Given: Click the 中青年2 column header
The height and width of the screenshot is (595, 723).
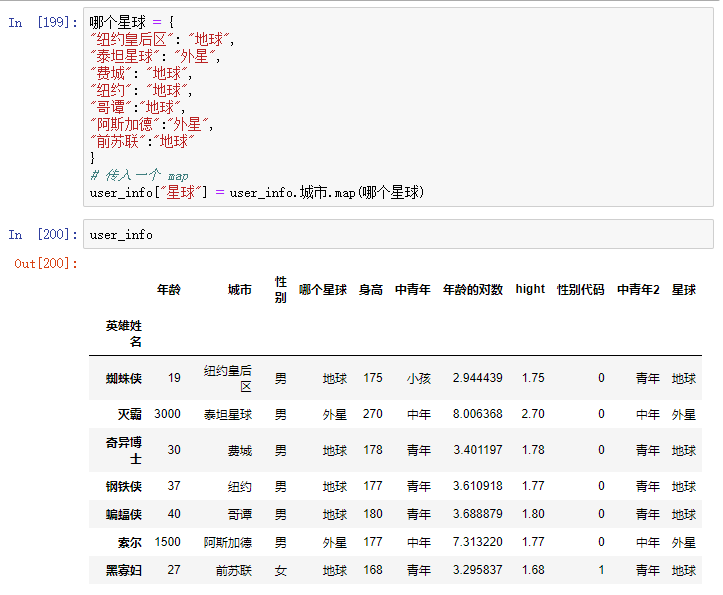Looking at the screenshot, I should point(638,290).
